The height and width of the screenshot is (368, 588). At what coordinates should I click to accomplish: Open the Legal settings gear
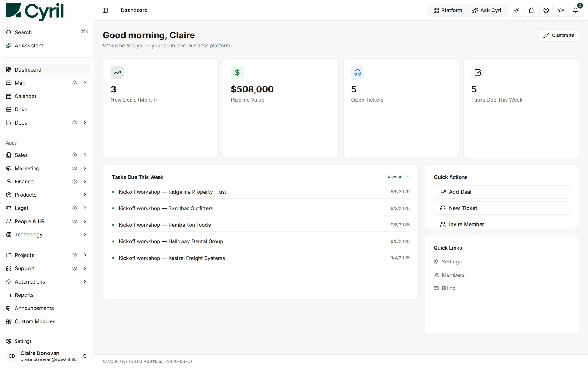coord(75,208)
